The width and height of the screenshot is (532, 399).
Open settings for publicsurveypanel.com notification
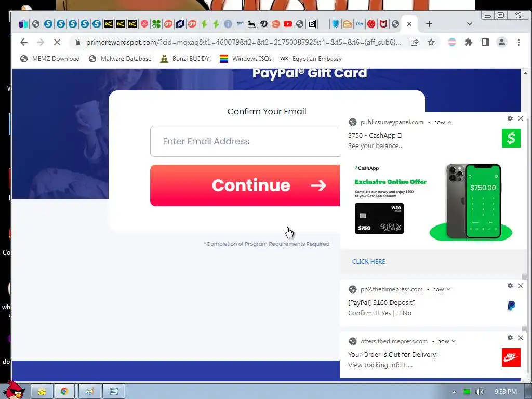click(510, 118)
